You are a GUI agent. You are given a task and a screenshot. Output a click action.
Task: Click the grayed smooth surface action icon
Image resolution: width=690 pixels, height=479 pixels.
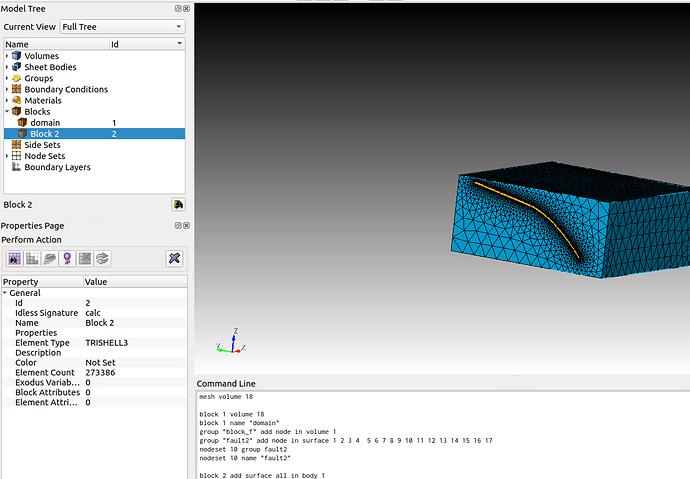coord(50,259)
